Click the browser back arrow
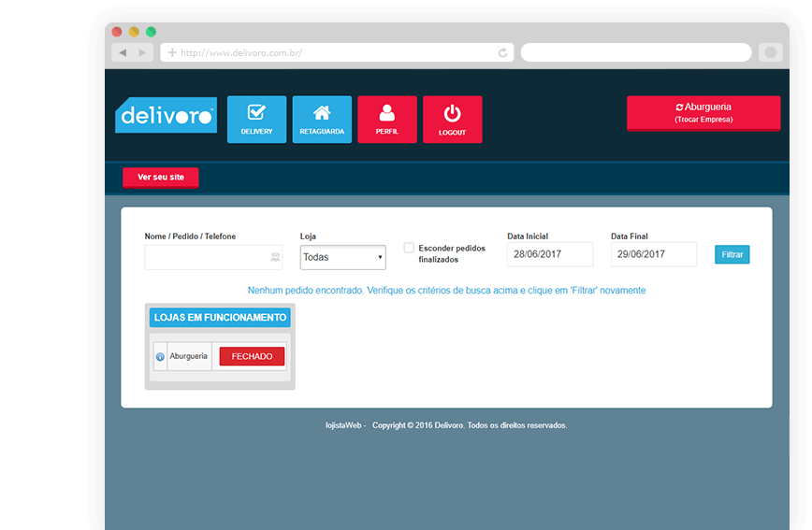The width and height of the screenshot is (812, 530). 123,52
